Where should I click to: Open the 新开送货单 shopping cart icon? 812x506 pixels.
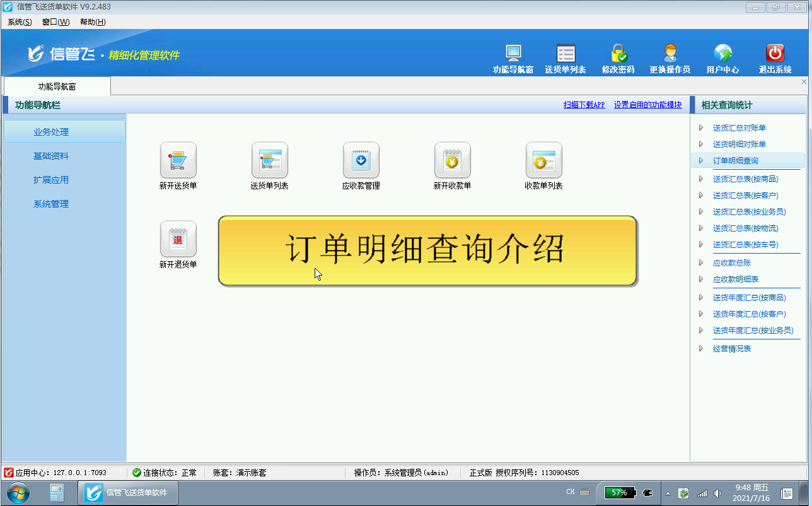[178, 160]
